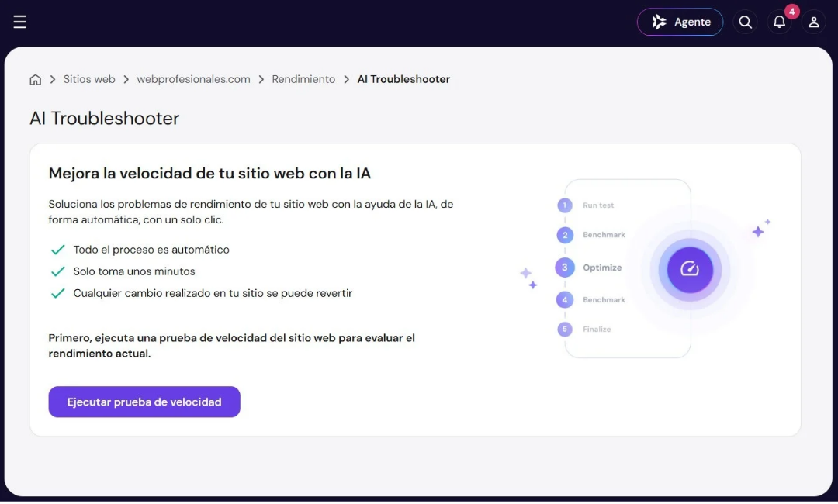Click the step 4 Benchmark circle
838x504 pixels.
click(564, 300)
